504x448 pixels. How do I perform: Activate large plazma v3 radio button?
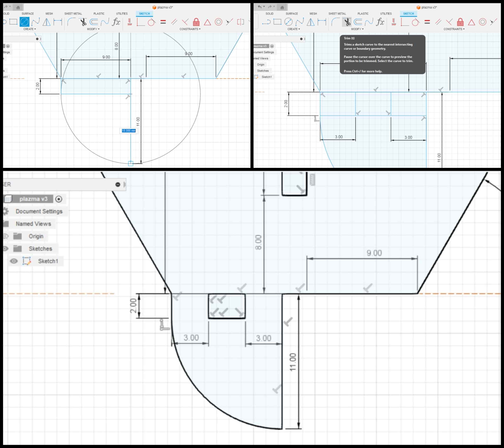[59, 199]
